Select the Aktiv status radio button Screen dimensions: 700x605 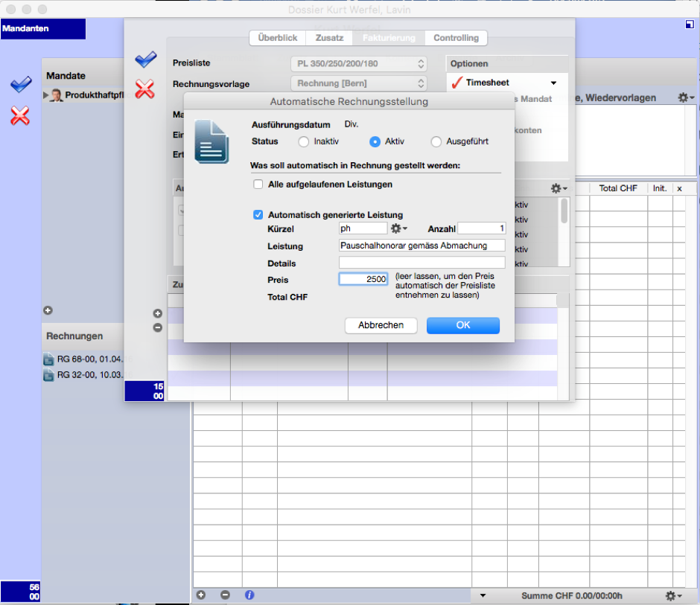pos(375,142)
